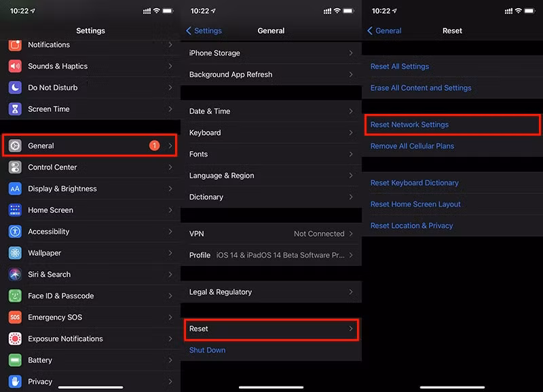This screenshot has width=543, height=392.
Task: Tap the home indicator bar in Reset screen
Action: [x=452, y=387]
